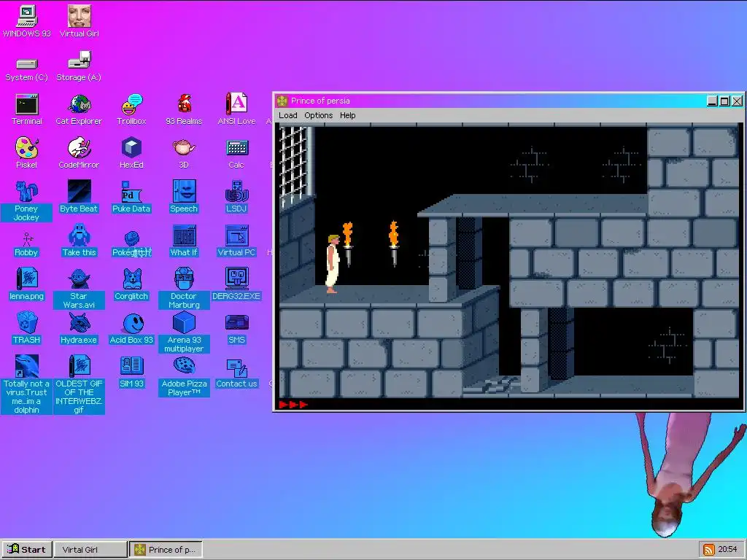Open the Doctor Marburg icon
The image size is (747, 560).
point(184,289)
